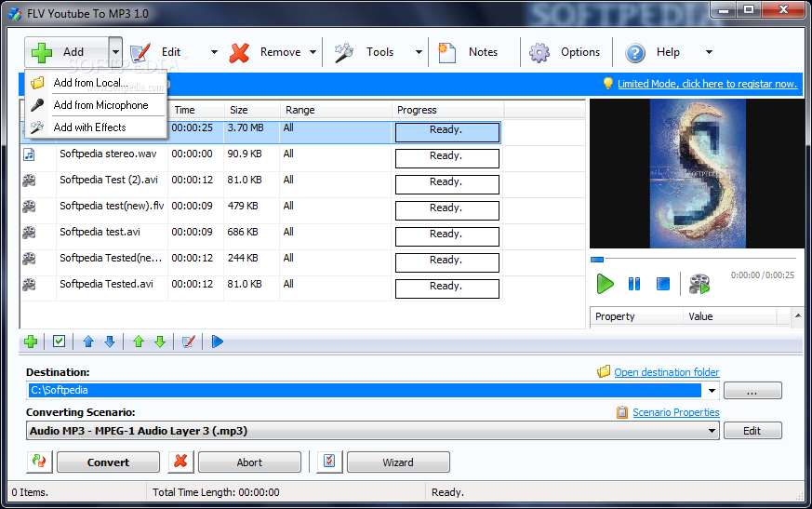This screenshot has height=509, width=812.
Task: Click the Property column header
Action: coord(636,316)
